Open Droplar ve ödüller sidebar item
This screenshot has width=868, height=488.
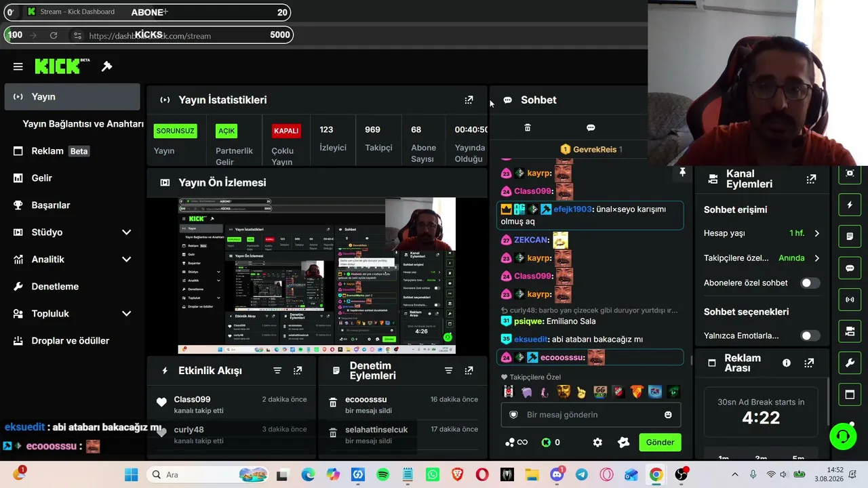(x=72, y=341)
